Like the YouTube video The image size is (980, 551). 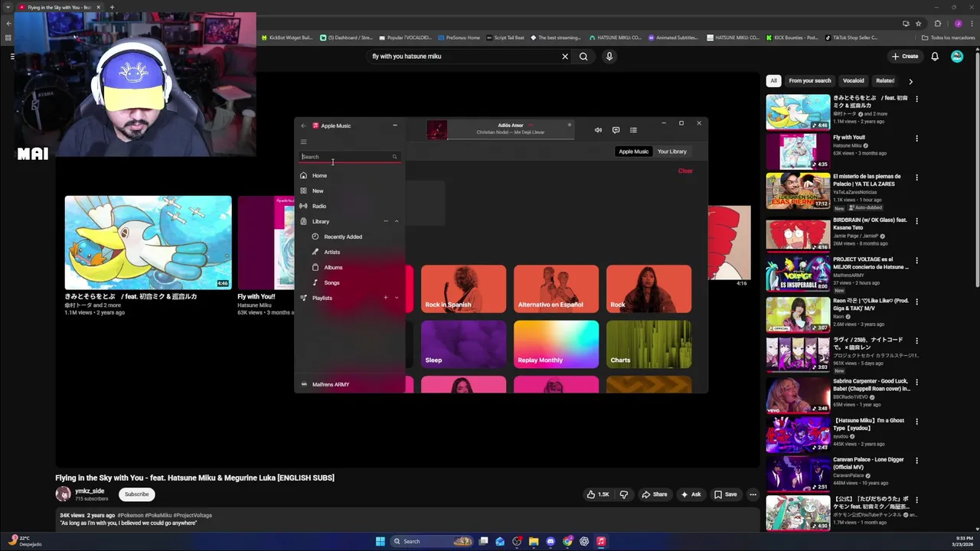(598, 494)
